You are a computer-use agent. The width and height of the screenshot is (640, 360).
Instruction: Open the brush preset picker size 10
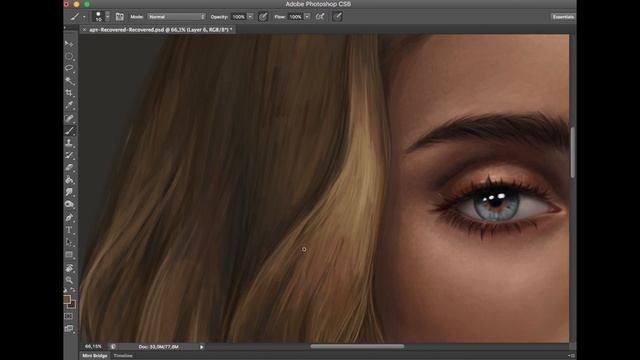[98, 16]
